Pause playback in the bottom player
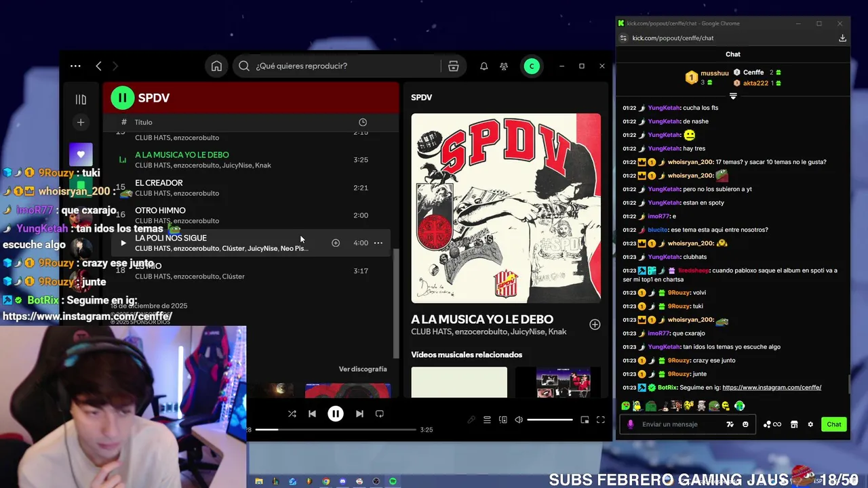Screen dimensions: 868x488 pos(336,413)
